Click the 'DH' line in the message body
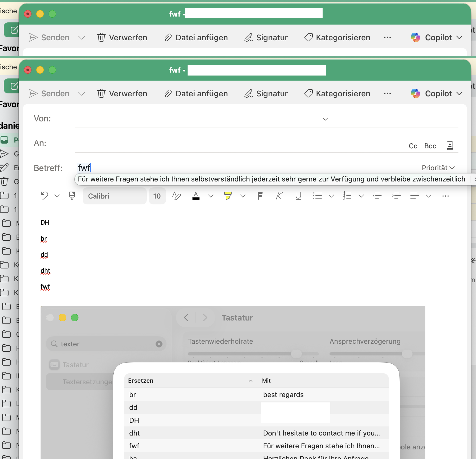Viewport: 476px width, 459px height. click(x=45, y=223)
